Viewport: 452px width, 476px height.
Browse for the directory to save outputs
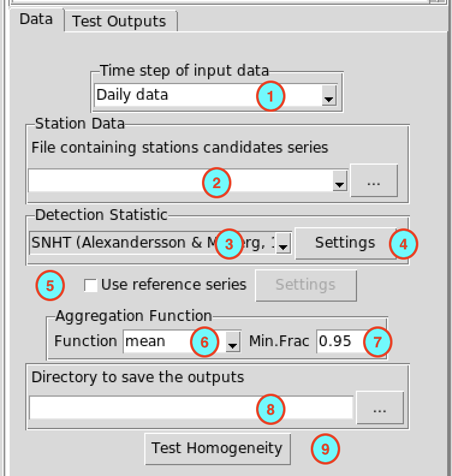[x=380, y=407]
